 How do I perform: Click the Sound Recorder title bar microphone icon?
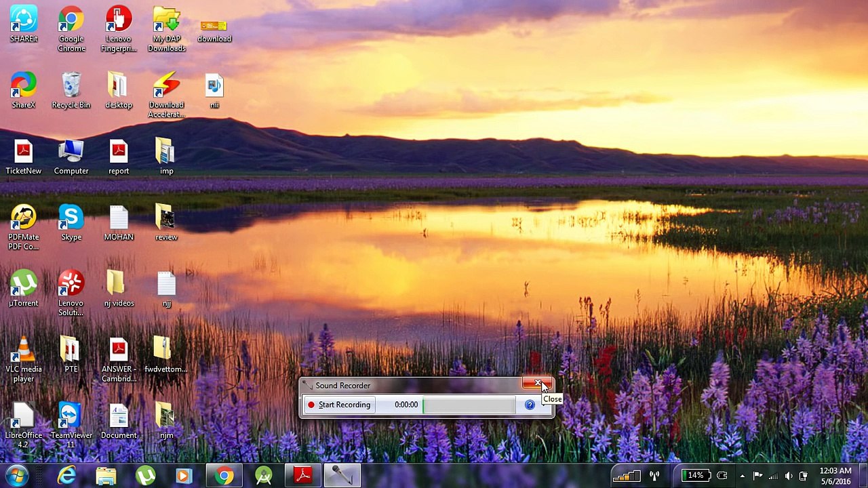click(308, 386)
